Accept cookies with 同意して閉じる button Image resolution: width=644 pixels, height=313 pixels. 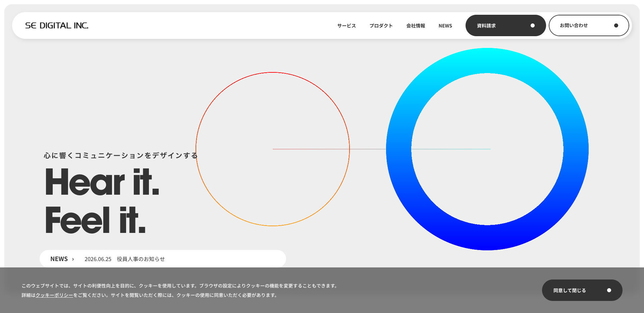pos(582,290)
